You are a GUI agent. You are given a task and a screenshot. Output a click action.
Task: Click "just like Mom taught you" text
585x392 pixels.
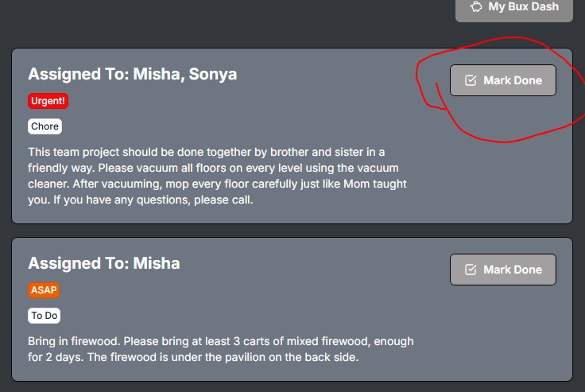[350, 184]
